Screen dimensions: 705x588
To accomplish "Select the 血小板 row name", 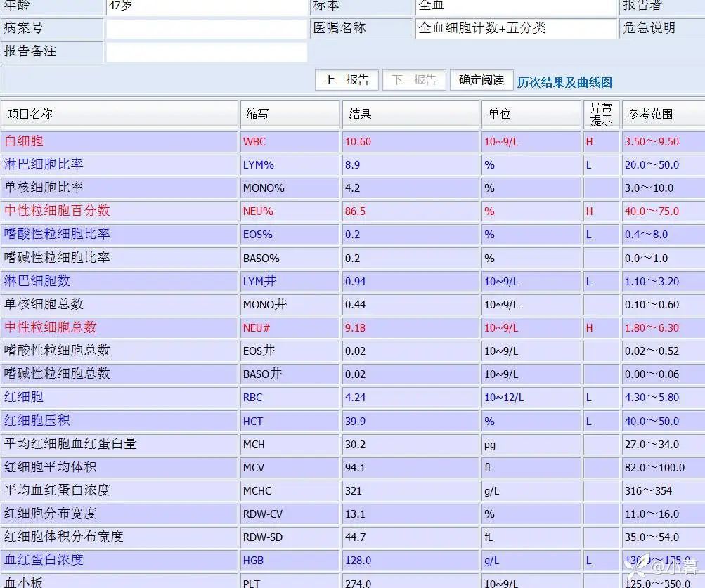I will click(24, 582).
